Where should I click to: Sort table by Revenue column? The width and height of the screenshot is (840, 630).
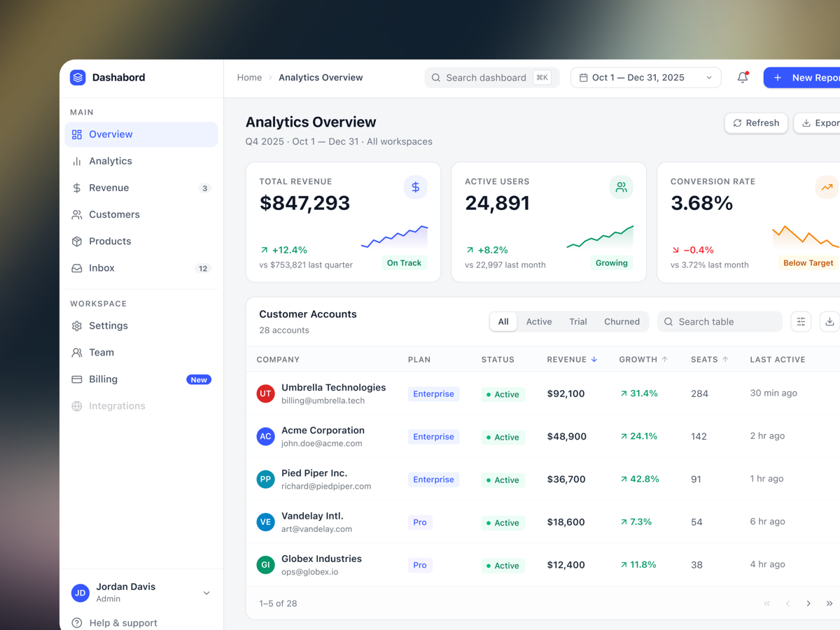tap(572, 360)
